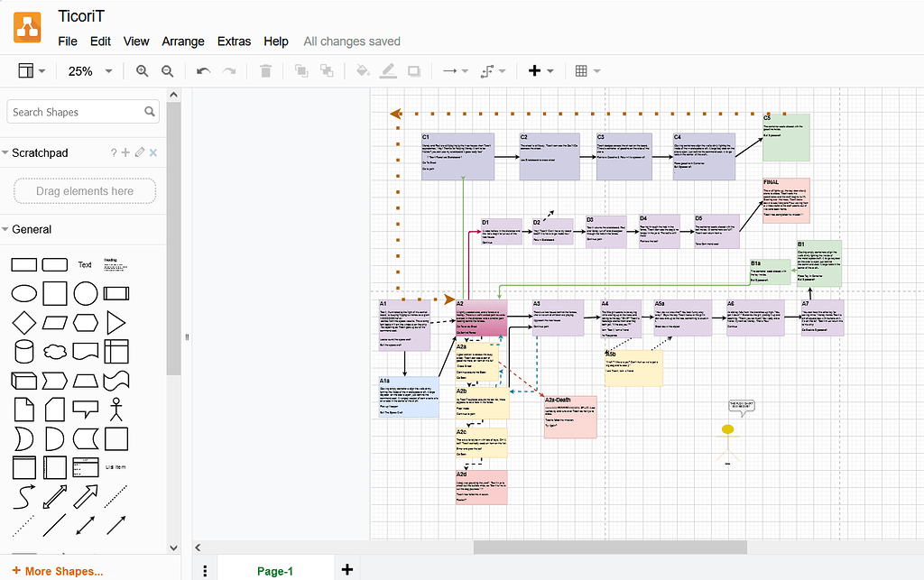Collapse the General shapes section
The image size is (924, 580).
(14, 229)
